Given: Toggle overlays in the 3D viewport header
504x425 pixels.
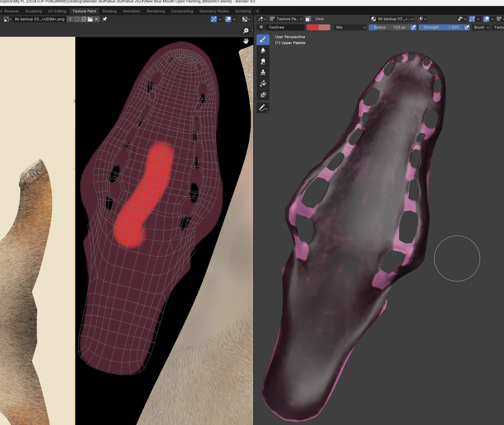Looking at the screenshot, I should click(x=487, y=19).
